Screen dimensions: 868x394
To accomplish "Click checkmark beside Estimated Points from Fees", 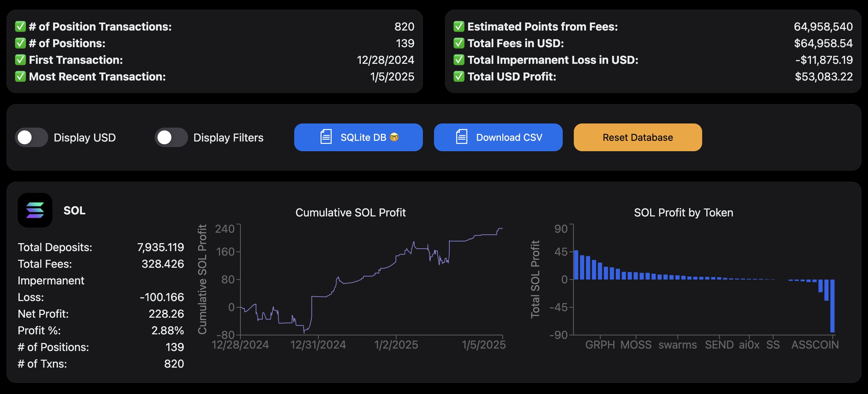I will (459, 27).
